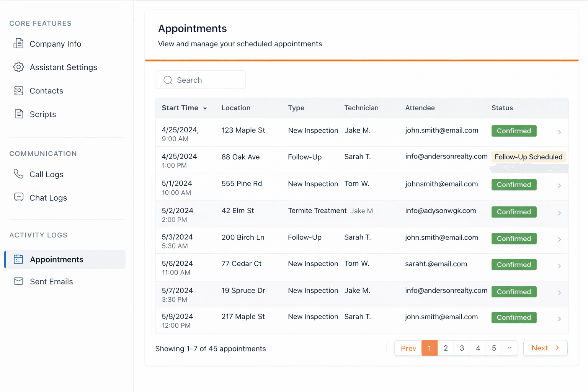
Task: Go to the next appointments page
Action: 545,348
